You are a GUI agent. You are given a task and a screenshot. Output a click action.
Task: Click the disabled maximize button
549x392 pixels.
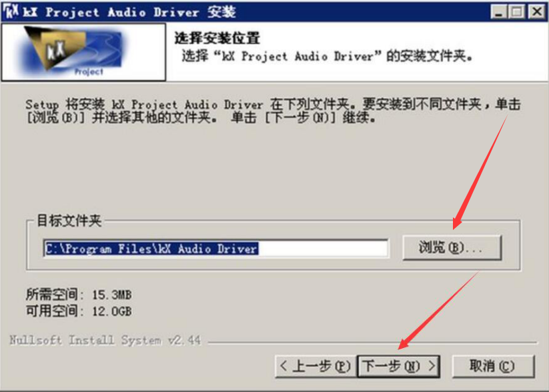click(517, 12)
